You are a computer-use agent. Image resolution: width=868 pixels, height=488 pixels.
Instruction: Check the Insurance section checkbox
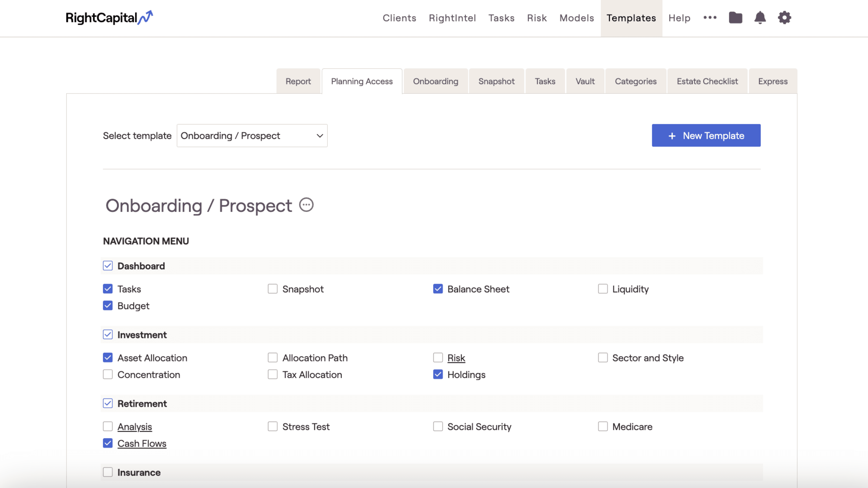point(107,472)
